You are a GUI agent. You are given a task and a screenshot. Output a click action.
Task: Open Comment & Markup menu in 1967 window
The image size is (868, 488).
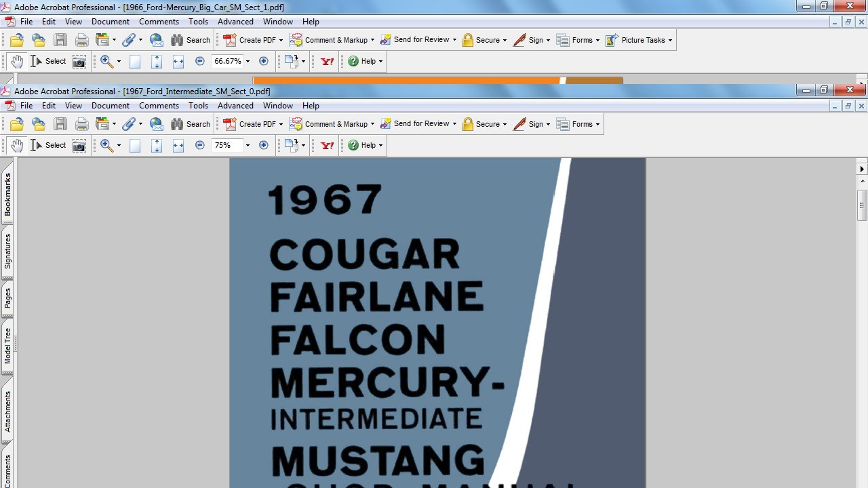click(x=332, y=124)
